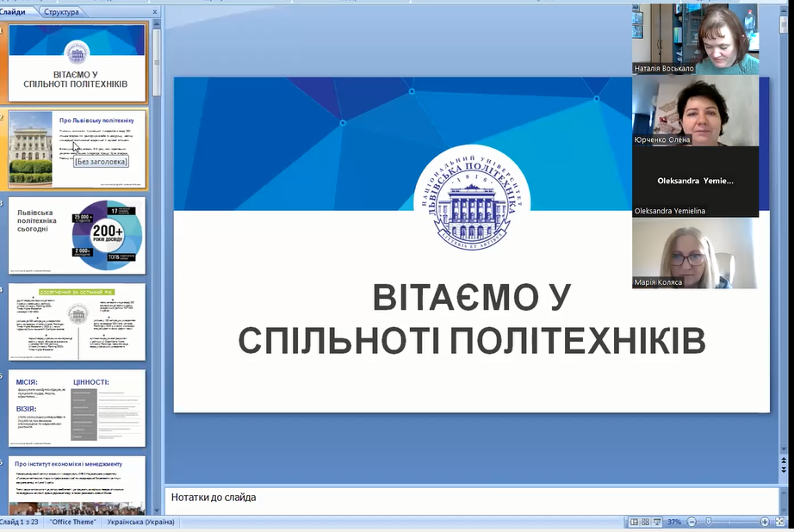Image resolution: width=794 pixels, height=532 pixels.
Task: Start Slide Show view icon
Action: click(657, 522)
